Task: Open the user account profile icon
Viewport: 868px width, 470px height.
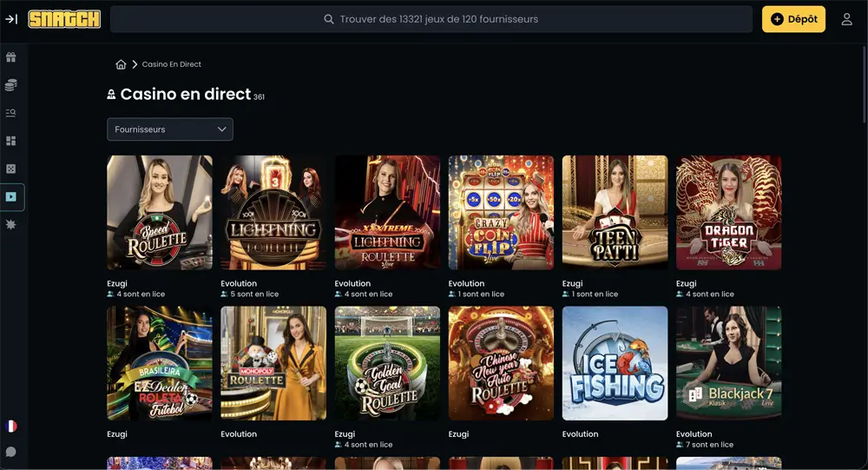Action: [x=846, y=19]
